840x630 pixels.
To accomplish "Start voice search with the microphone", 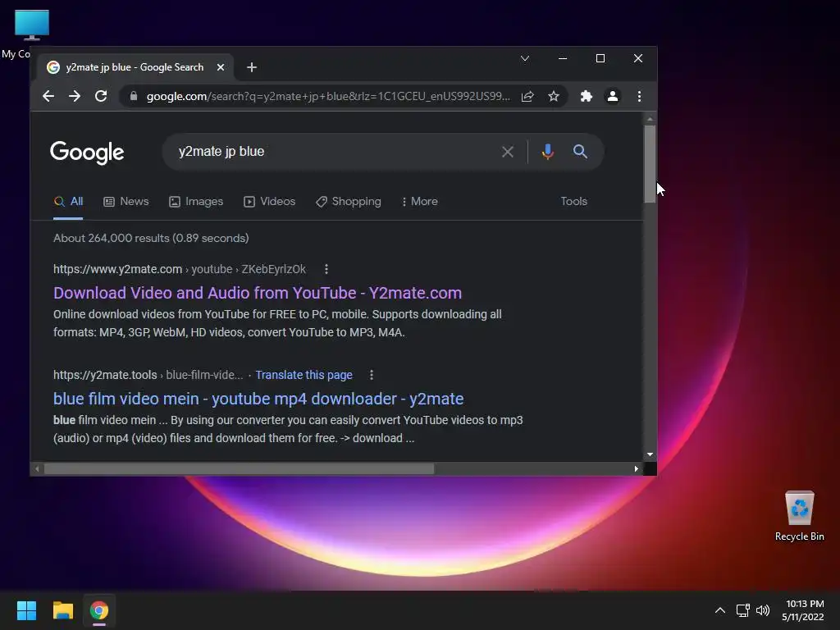I will click(x=547, y=152).
